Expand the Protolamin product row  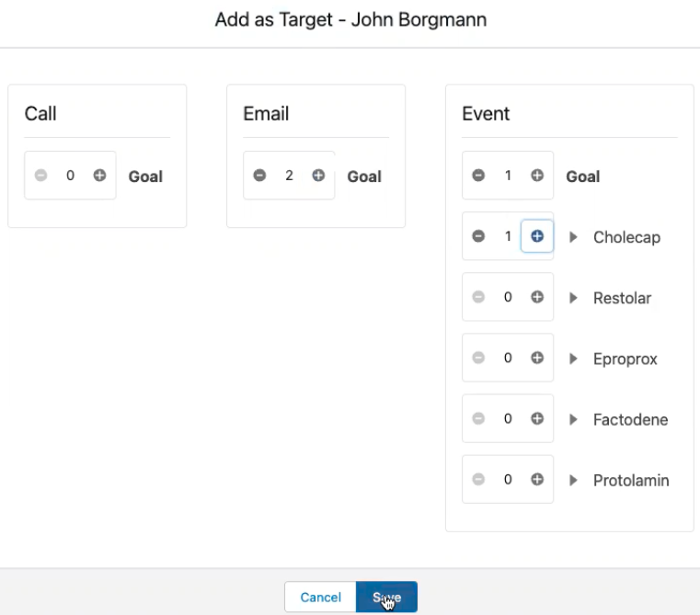tap(573, 480)
